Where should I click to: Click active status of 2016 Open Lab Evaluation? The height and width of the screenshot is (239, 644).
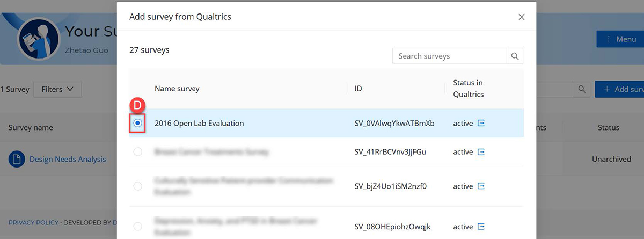pos(463,124)
